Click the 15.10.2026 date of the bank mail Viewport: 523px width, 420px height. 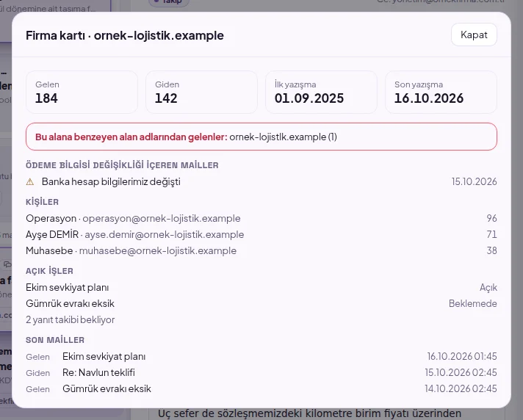[474, 181]
